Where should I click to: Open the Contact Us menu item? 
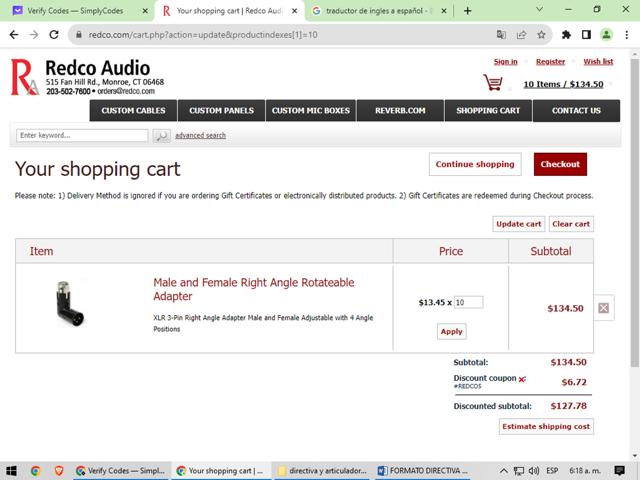click(576, 111)
